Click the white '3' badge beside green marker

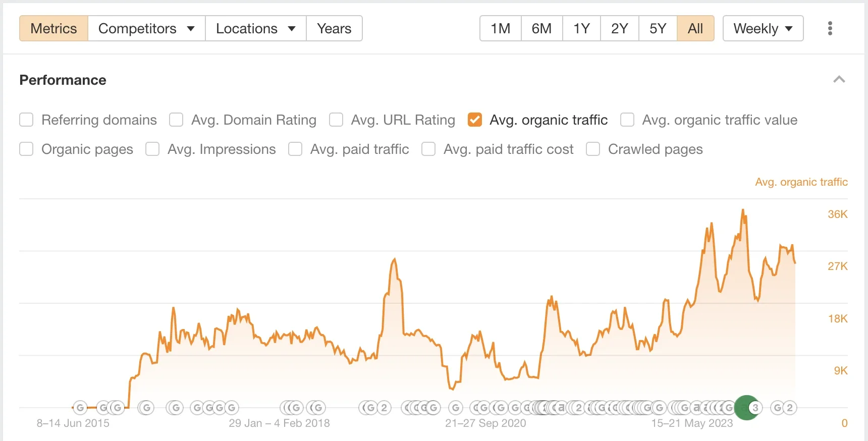pyautogui.click(x=755, y=408)
